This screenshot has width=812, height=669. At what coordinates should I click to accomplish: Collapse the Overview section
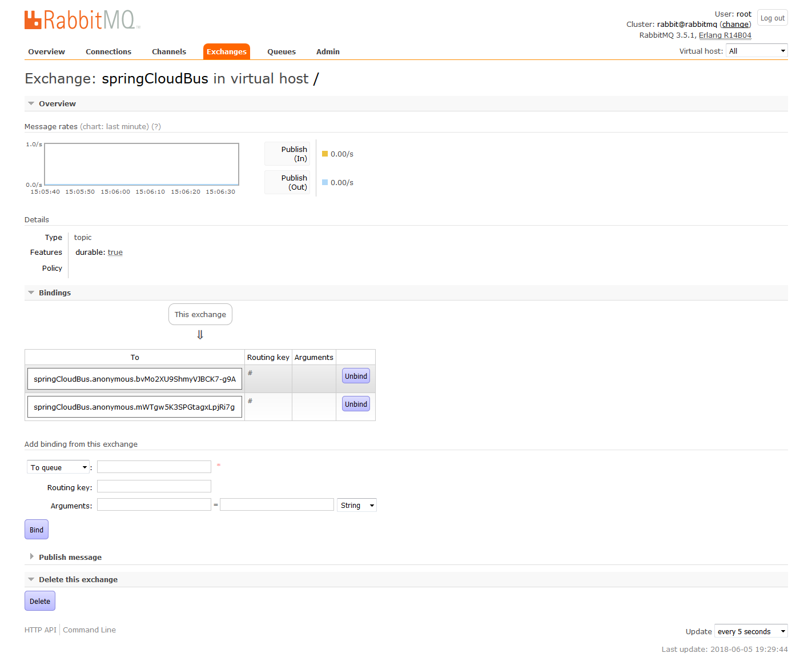tap(57, 103)
